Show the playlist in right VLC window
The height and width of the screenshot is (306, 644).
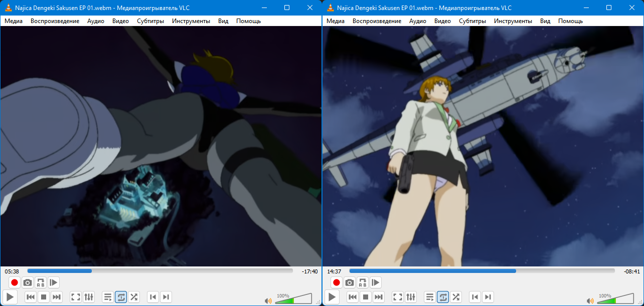430,297
